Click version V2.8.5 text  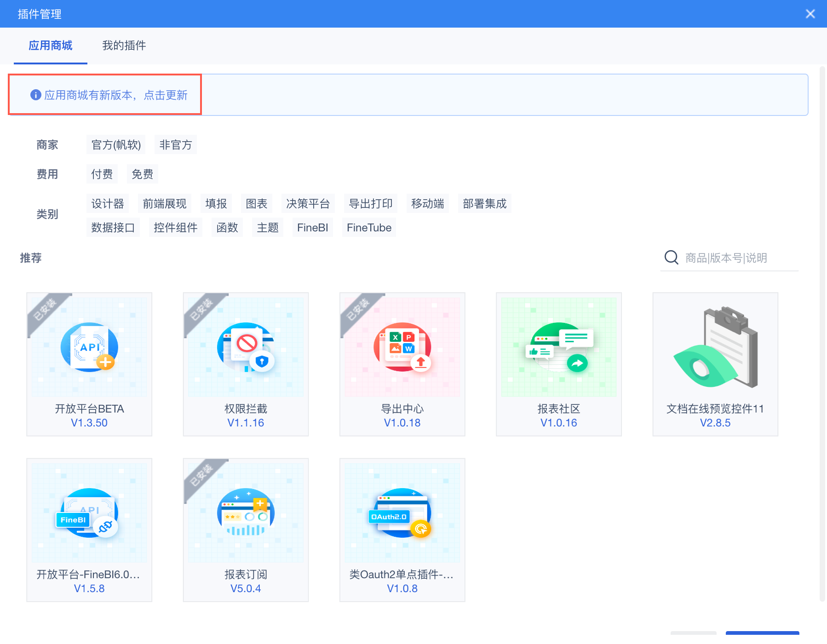point(715,423)
